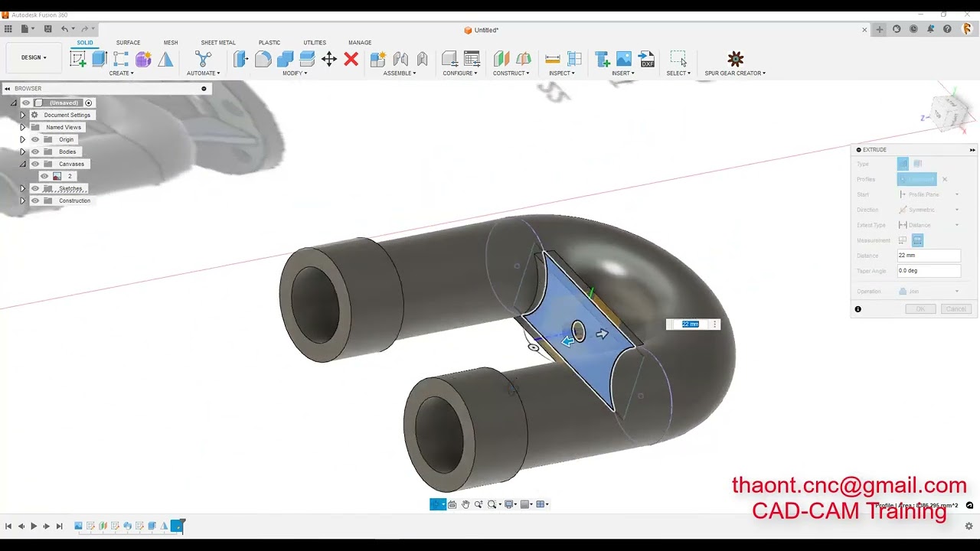Click the ViewCube in the corner
Image resolution: width=980 pixels, height=551 pixels.
pos(951,113)
